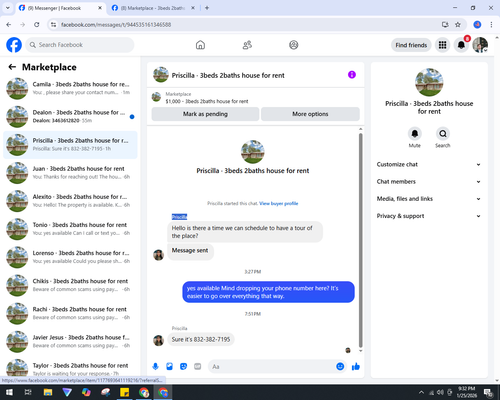Open a new browser tab

pos(207,8)
